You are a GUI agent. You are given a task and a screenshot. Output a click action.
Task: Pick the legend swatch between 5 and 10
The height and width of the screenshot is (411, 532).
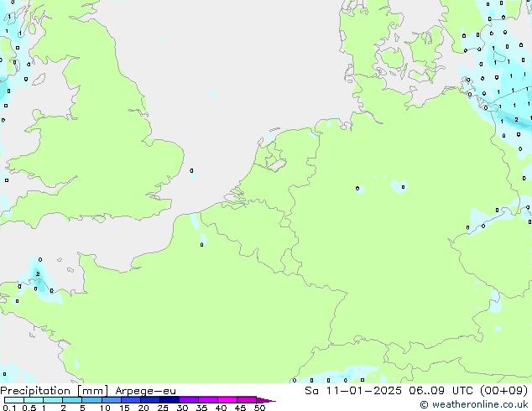[91, 400]
